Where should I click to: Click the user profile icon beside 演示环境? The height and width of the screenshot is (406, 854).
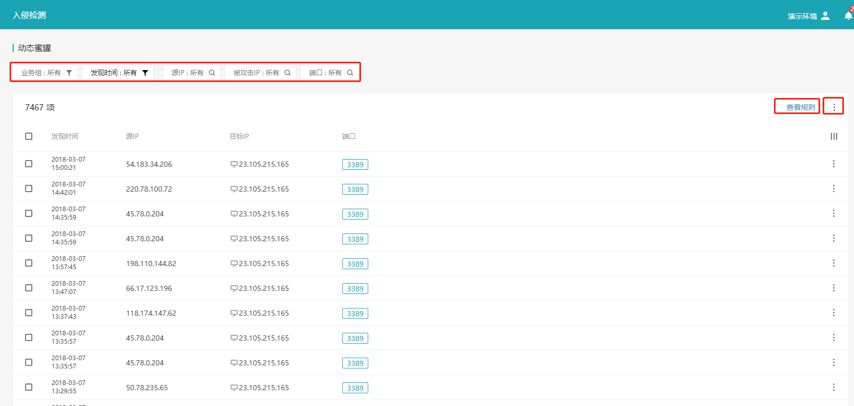[x=825, y=16]
